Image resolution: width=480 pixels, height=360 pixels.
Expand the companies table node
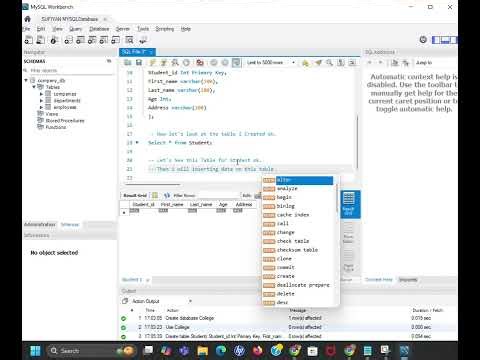coord(41,94)
